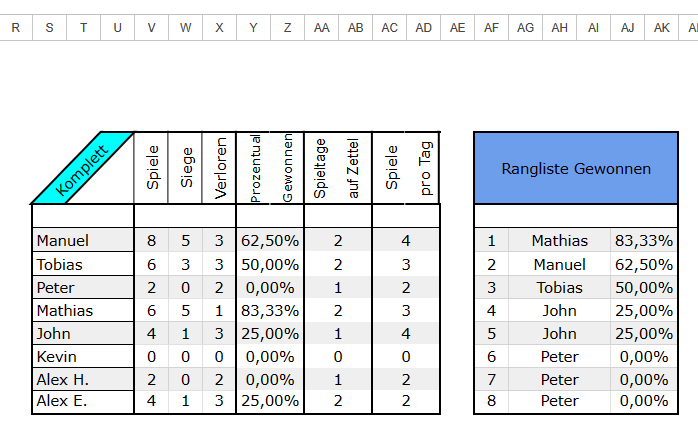Image resolution: width=698 pixels, height=439 pixels.
Task: Click ranking number 8 cell
Action: click(491, 401)
